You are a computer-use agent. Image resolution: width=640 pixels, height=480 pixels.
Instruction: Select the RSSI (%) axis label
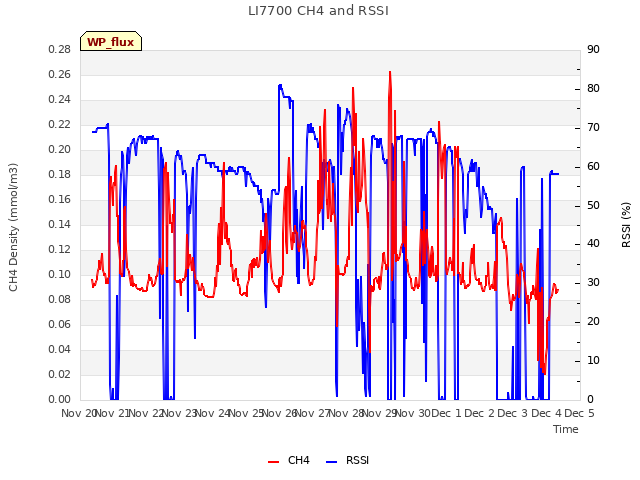point(626,225)
